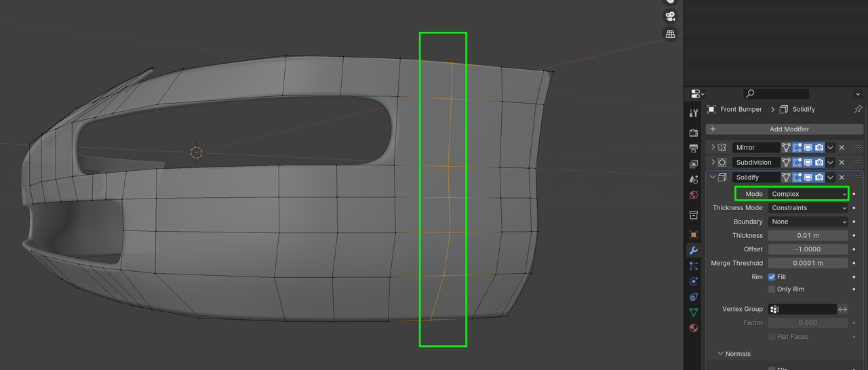The height and width of the screenshot is (370, 868).
Task: Toggle Subdivision viewport display
Action: tap(808, 163)
